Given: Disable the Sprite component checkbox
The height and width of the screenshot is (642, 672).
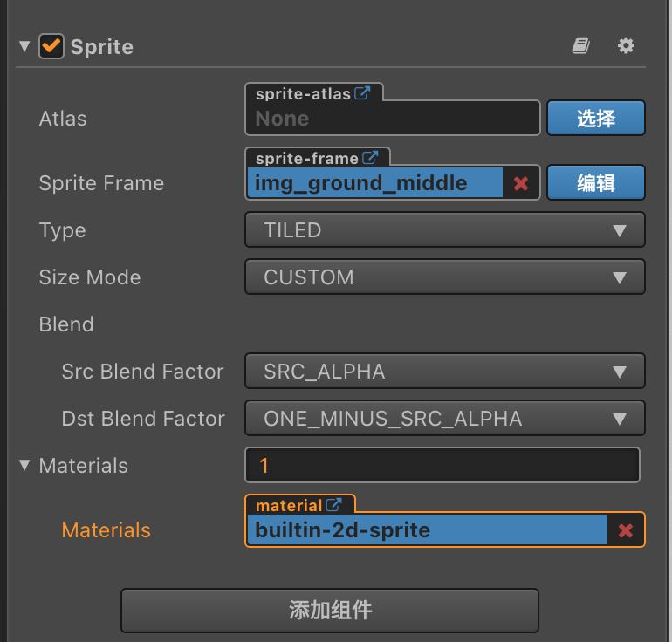Looking at the screenshot, I should pos(51,46).
